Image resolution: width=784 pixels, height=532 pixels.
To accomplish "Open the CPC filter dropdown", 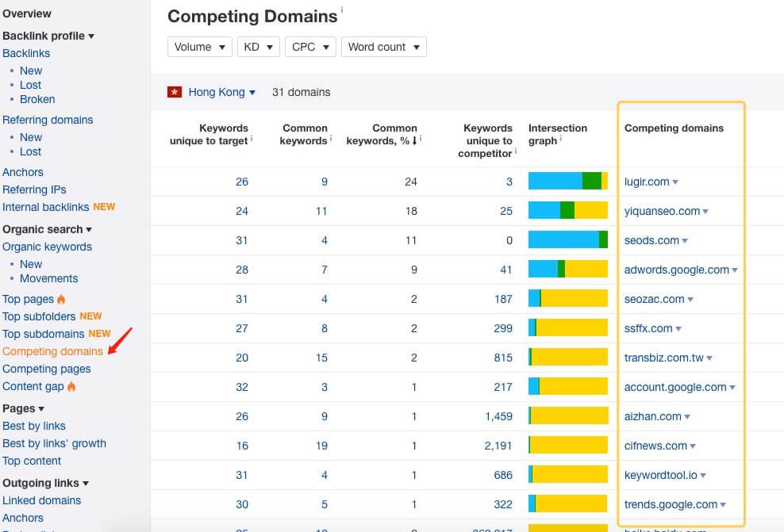I will [x=310, y=47].
